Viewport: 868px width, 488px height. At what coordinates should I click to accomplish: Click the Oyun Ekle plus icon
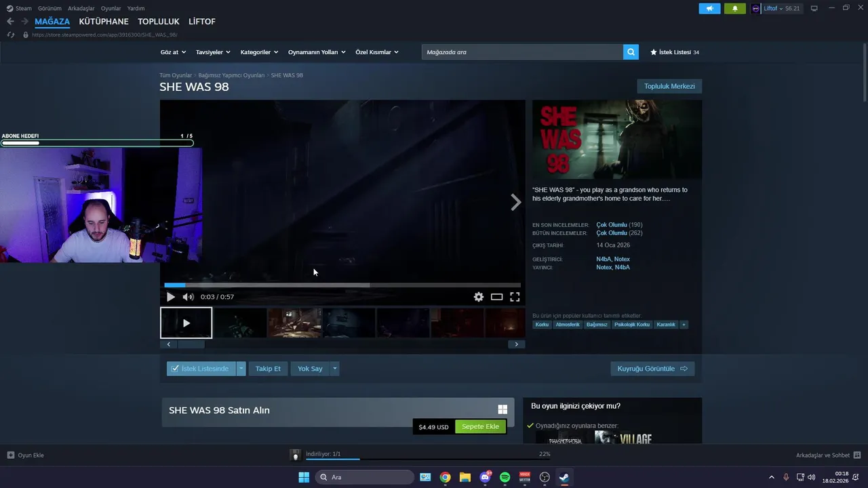click(x=11, y=455)
